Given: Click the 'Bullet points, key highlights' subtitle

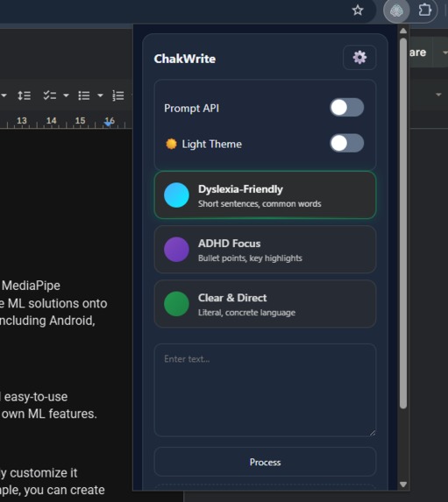Looking at the screenshot, I should click(x=250, y=258).
